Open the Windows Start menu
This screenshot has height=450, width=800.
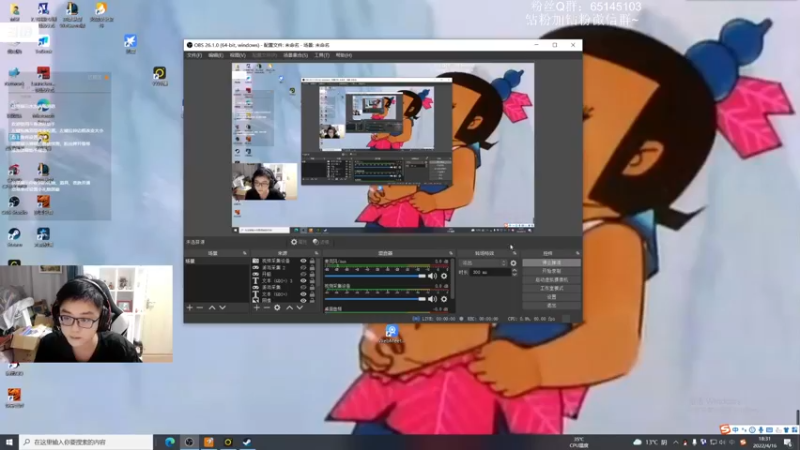click(9, 442)
